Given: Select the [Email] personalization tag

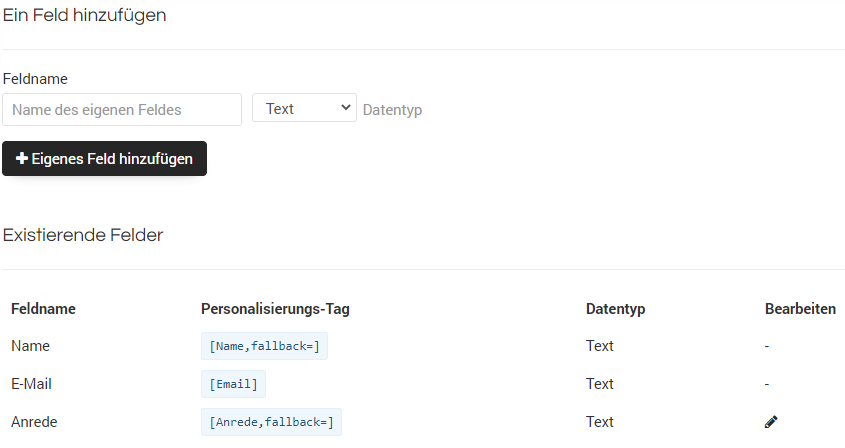Looking at the screenshot, I should point(233,384).
